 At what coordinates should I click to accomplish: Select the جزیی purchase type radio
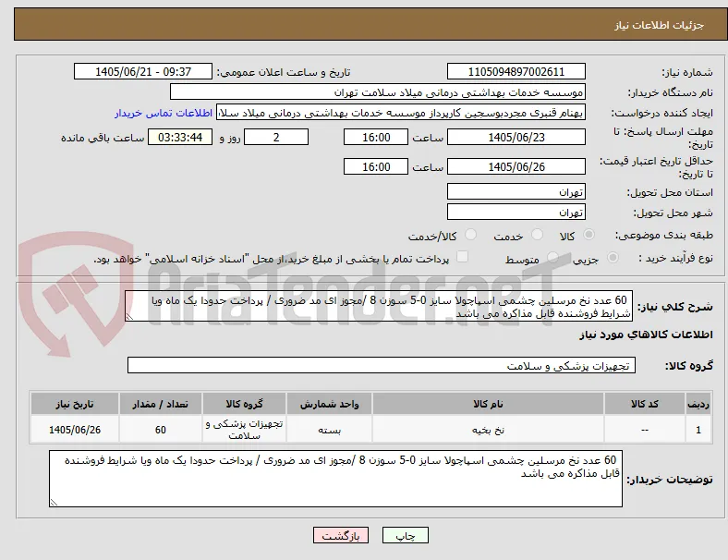[x=613, y=257]
